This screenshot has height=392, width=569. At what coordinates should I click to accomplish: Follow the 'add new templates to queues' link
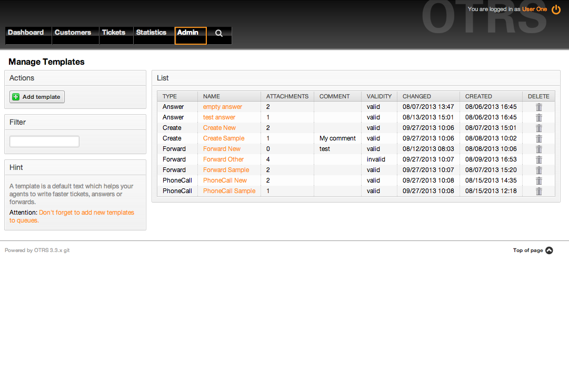pos(86,213)
